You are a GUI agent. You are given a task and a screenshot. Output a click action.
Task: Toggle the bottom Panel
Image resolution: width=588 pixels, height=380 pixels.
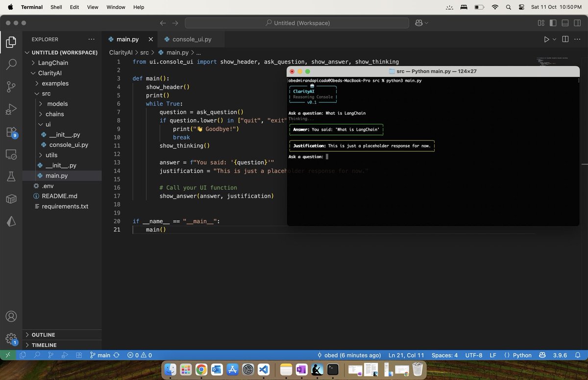coord(565,23)
